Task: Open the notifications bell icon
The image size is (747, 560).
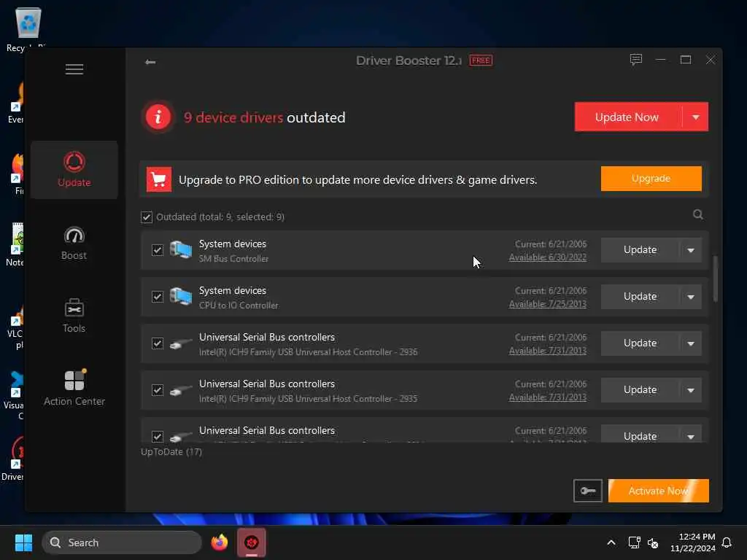Action: pyautogui.click(x=727, y=542)
